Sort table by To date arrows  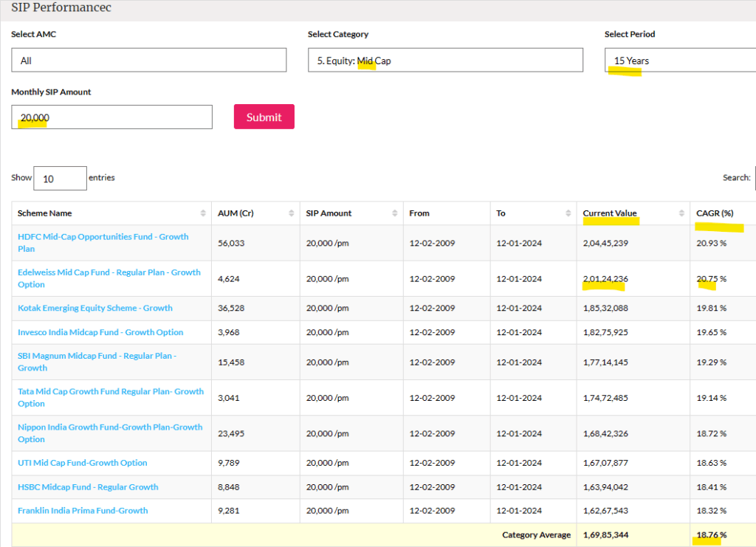pyautogui.click(x=568, y=213)
